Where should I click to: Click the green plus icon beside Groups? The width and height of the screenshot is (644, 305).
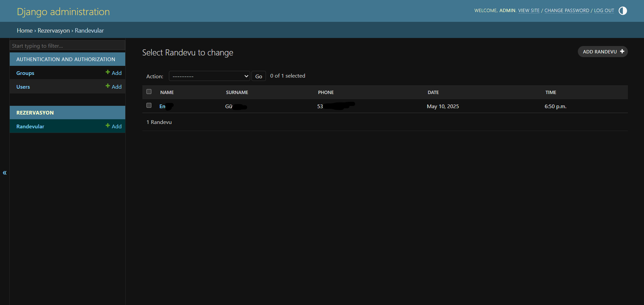[x=108, y=72]
